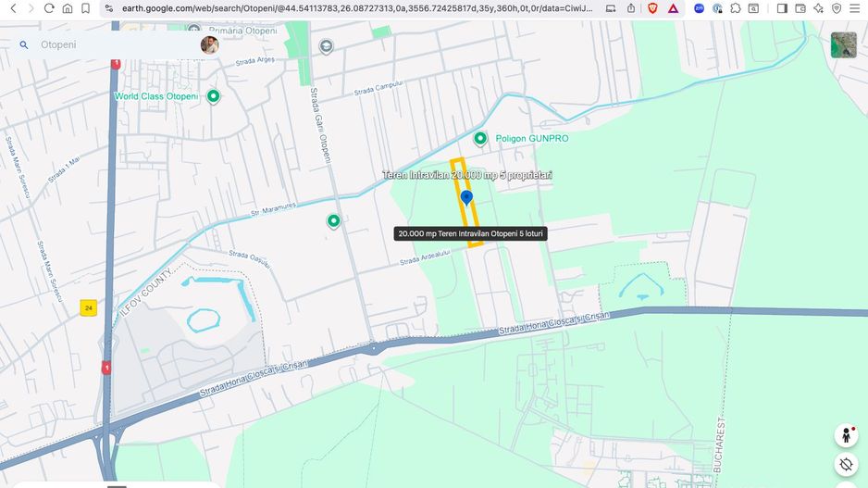Image resolution: width=868 pixels, height=488 pixels.
Task: Click the Primăria Otopeni label
Action: 243,31
